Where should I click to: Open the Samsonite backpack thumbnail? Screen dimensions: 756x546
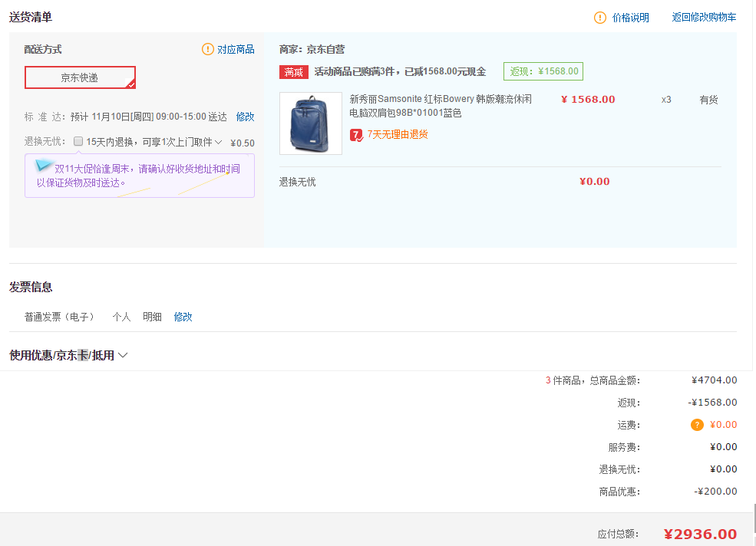pyautogui.click(x=311, y=123)
